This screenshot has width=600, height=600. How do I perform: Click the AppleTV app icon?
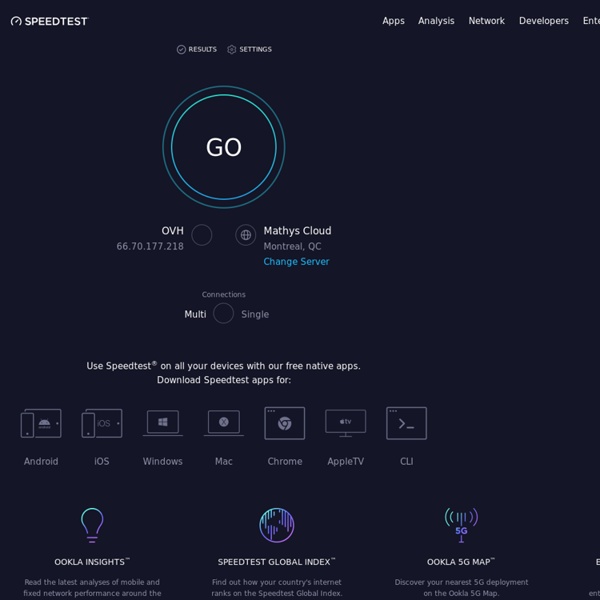pyautogui.click(x=346, y=423)
